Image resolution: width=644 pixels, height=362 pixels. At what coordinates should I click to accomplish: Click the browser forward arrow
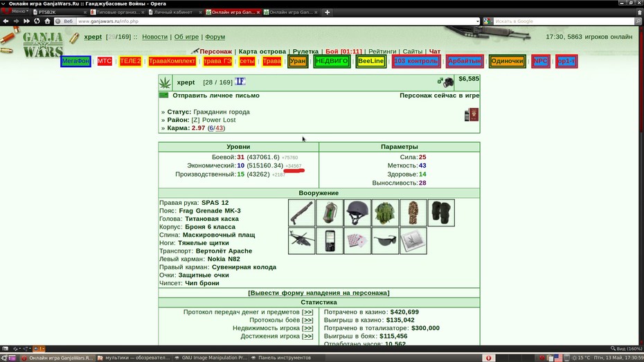(16, 21)
